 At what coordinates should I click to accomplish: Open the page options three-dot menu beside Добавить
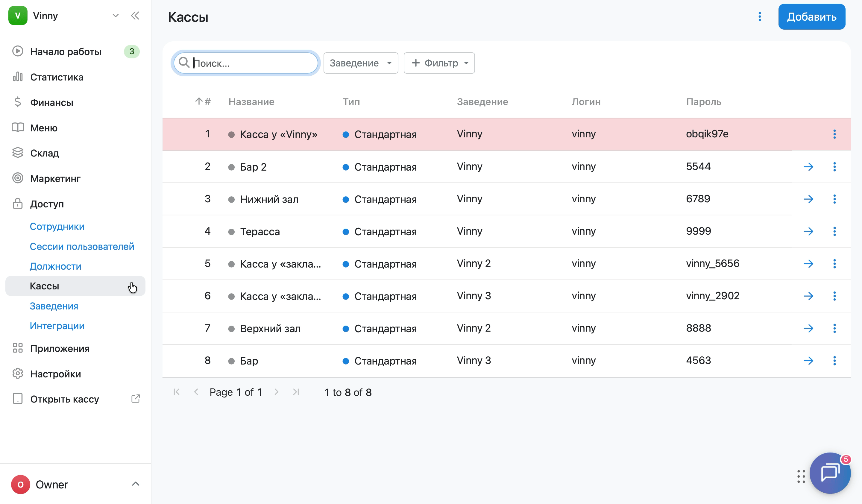(x=760, y=17)
